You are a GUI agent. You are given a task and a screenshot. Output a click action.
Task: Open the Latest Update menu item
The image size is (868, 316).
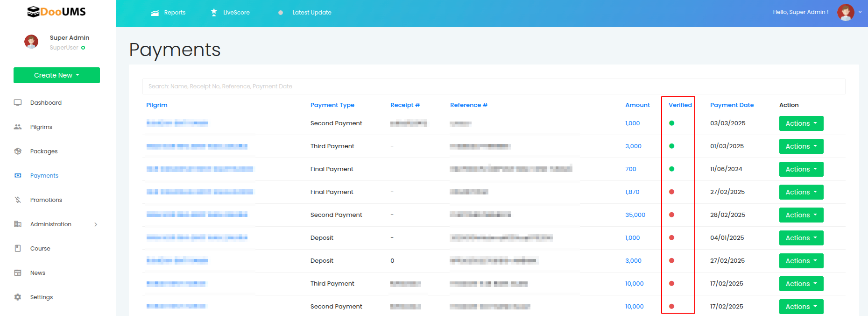(312, 13)
